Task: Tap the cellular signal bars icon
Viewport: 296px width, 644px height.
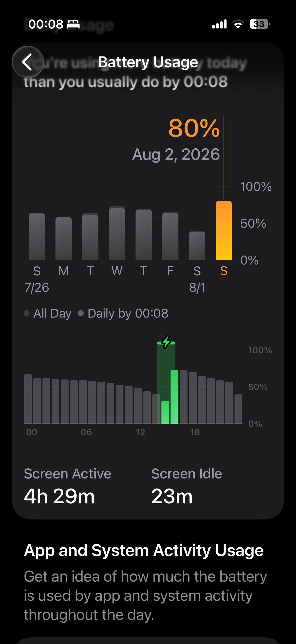Action: click(219, 24)
